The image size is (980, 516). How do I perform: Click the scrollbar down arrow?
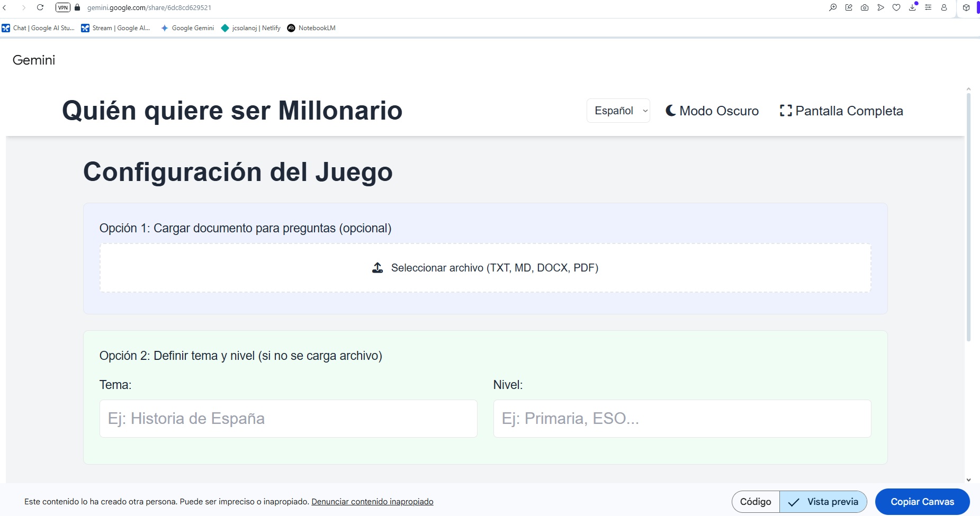968,479
